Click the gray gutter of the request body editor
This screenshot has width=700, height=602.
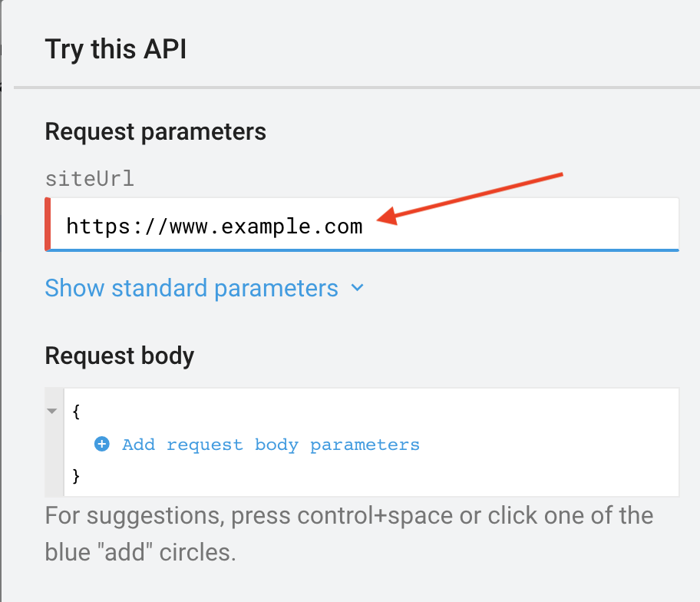(x=54, y=461)
